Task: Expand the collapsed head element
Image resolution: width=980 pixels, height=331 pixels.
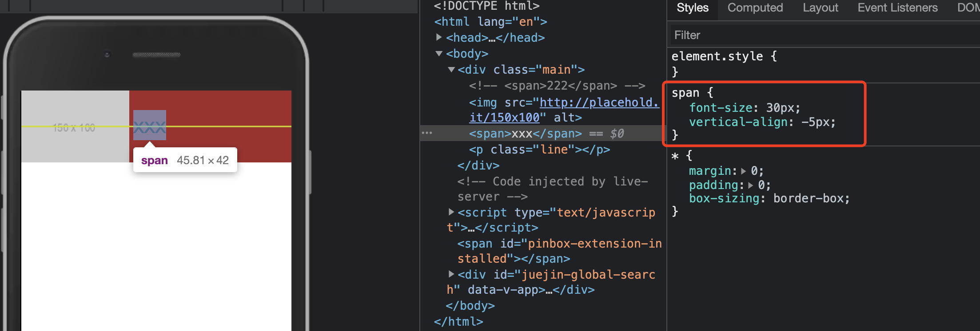Action: tap(439, 37)
